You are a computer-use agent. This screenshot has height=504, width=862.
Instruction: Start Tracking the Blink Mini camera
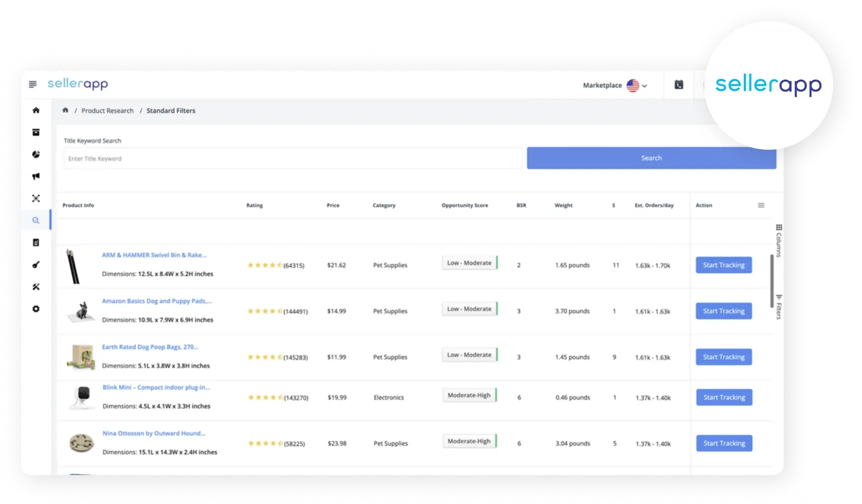point(724,397)
